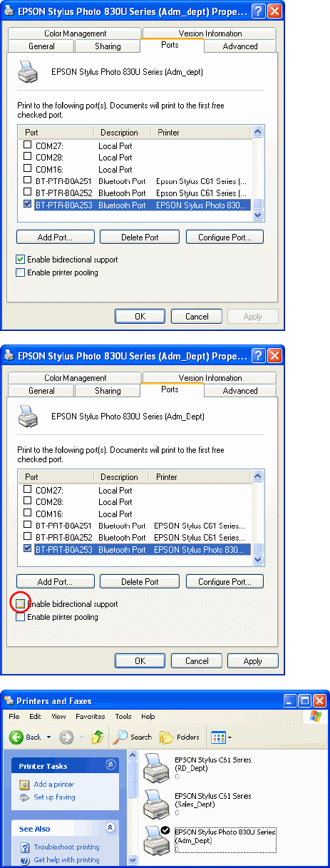The height and width of the screenshot is (868, 330).
Task: Collapse the Printer Tasks panel
Action: coord(110,765)
